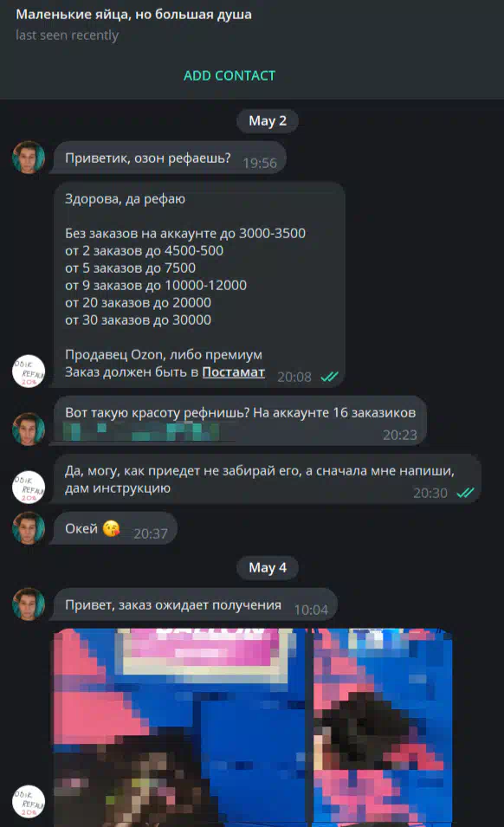Click Obik Refund avatar beside the 20:30 message
This screenshot has height=827, width=504.
[x=29, y=487]
